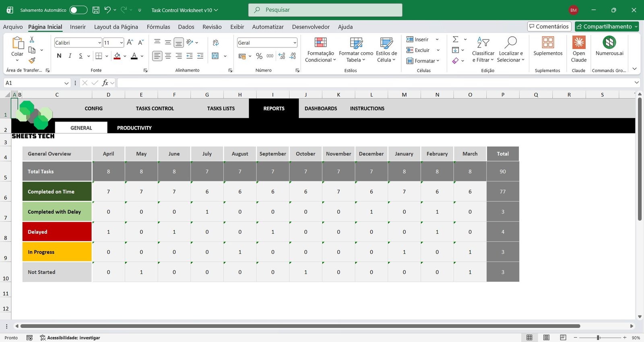Select the Format Painter brush icon

[32, 60]
